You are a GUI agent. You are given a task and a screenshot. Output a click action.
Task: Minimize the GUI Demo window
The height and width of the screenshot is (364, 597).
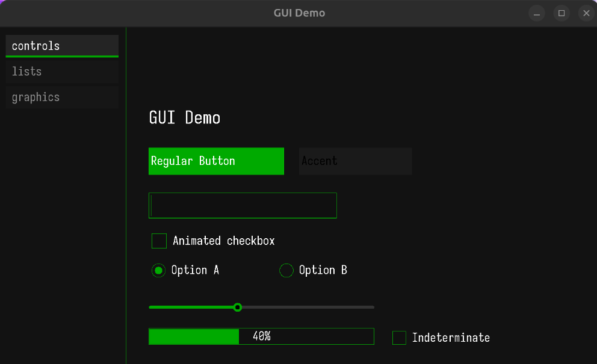[537, 13]
